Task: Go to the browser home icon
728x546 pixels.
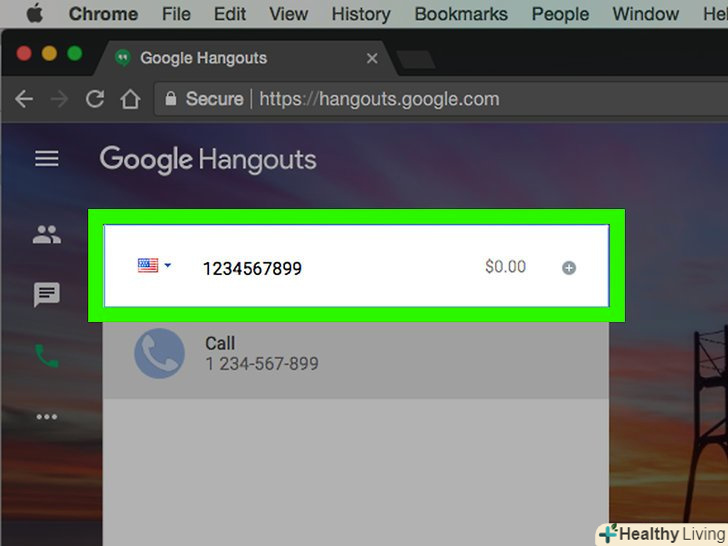Action: click(x=130, y=99)
